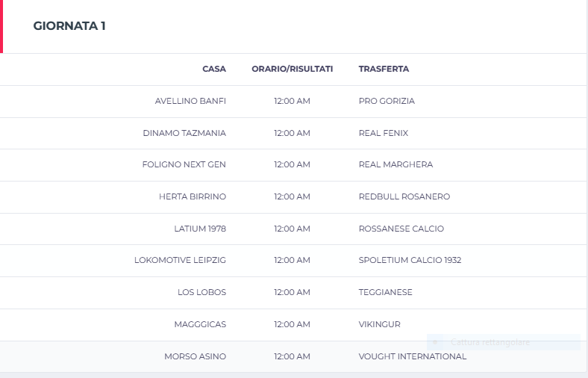Open VOUGHT INTERNATIONAL team

pos(413,356)
